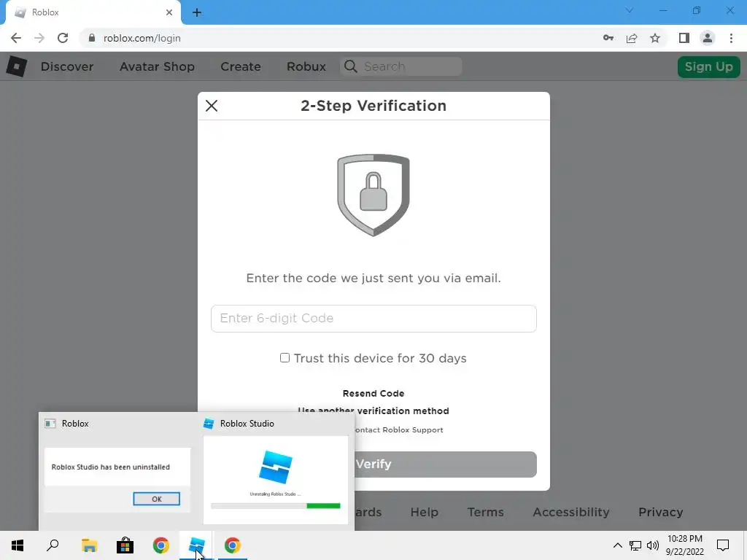
Task: Click the Resend Code link
Action: pos(373,393)
